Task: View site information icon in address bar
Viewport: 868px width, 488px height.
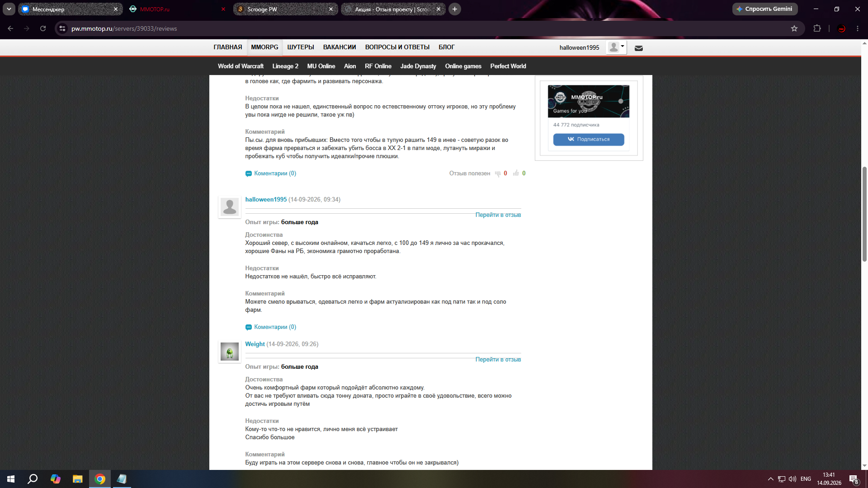Action: point(62,28)
